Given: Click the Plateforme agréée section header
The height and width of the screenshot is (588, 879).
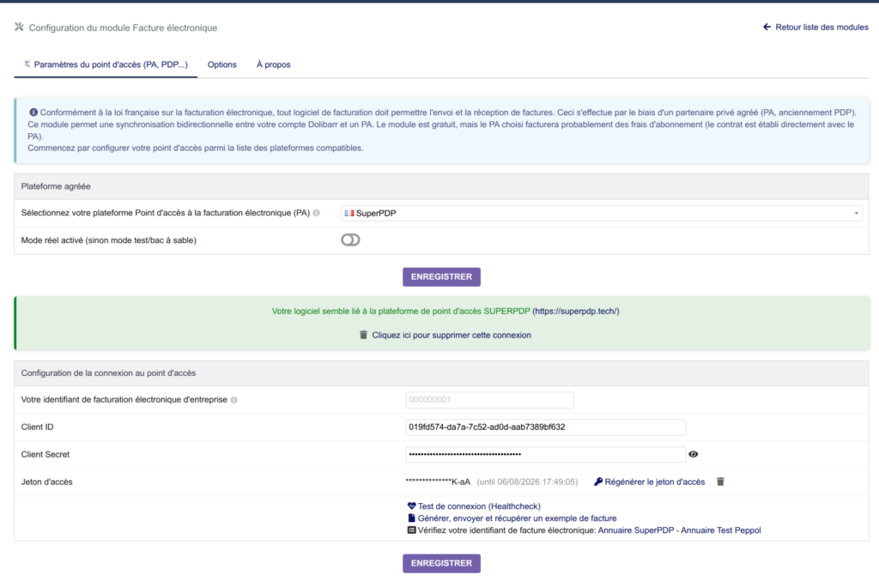Looking at the screenshot, I should (441, 186).
